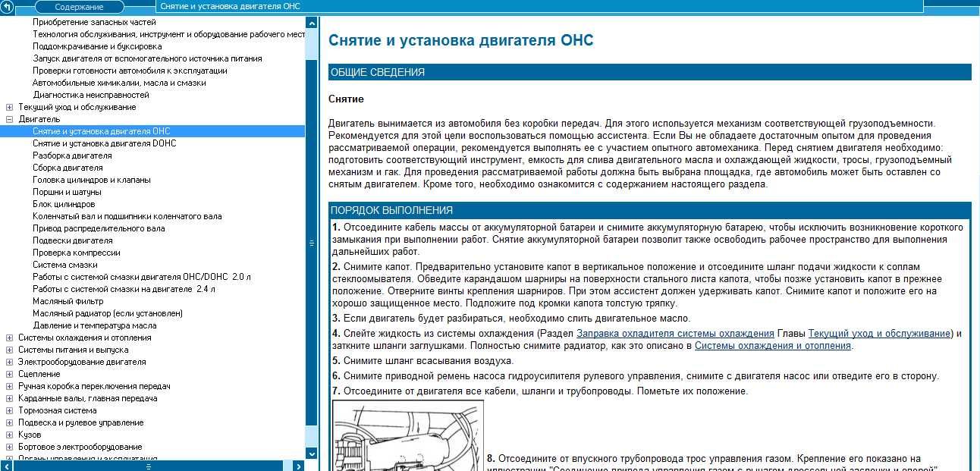Expand the Сцепление tree node

point(9,374)
